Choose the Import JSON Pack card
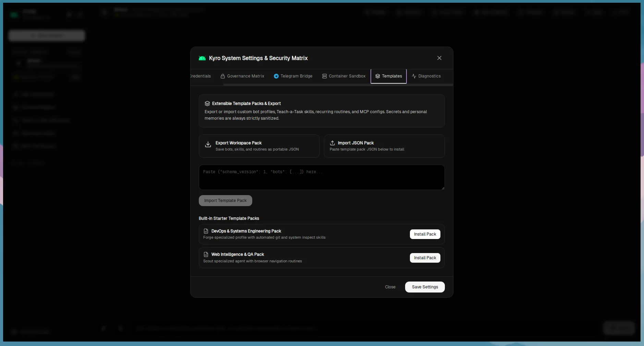Viewport: 644px width, 346px height. tap(384, 146)
